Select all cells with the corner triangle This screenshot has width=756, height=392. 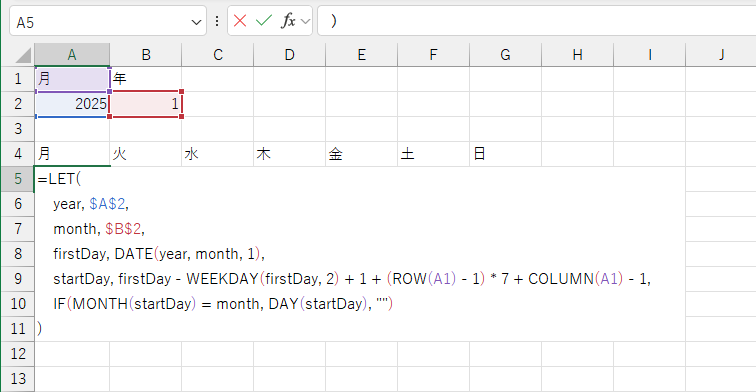23,55
